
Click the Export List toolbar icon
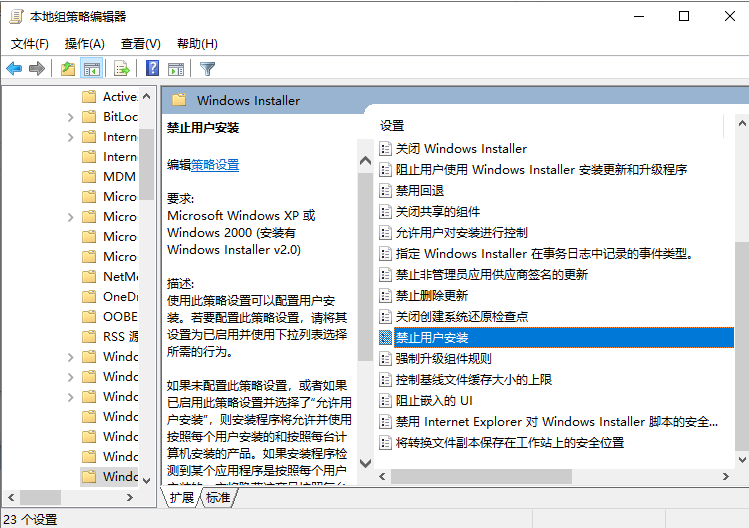pyautogui.click(x=122, y=69)
